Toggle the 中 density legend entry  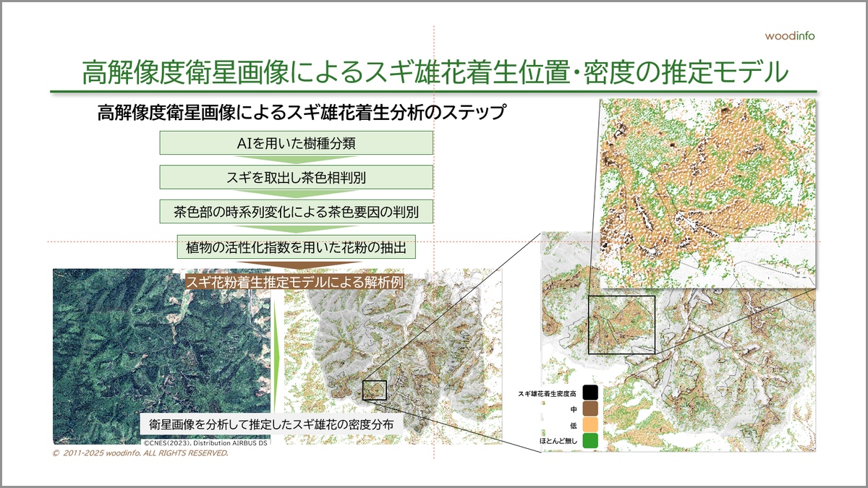click(590, 408)
